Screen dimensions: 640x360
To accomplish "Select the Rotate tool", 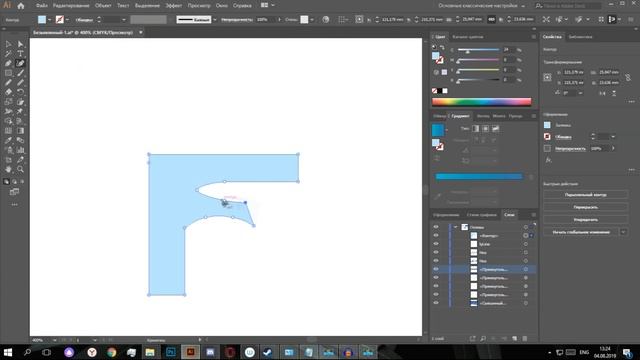I will click(x=20, y=92).
